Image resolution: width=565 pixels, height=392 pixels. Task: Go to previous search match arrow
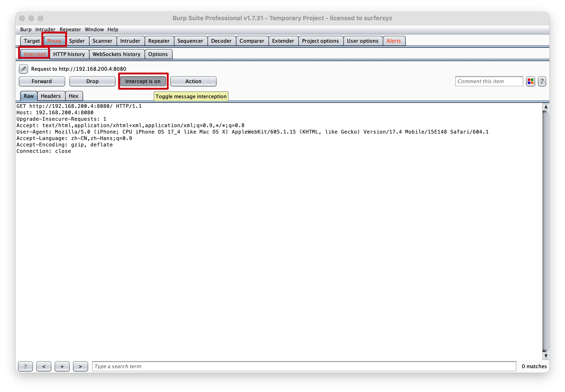coord(44,366)
